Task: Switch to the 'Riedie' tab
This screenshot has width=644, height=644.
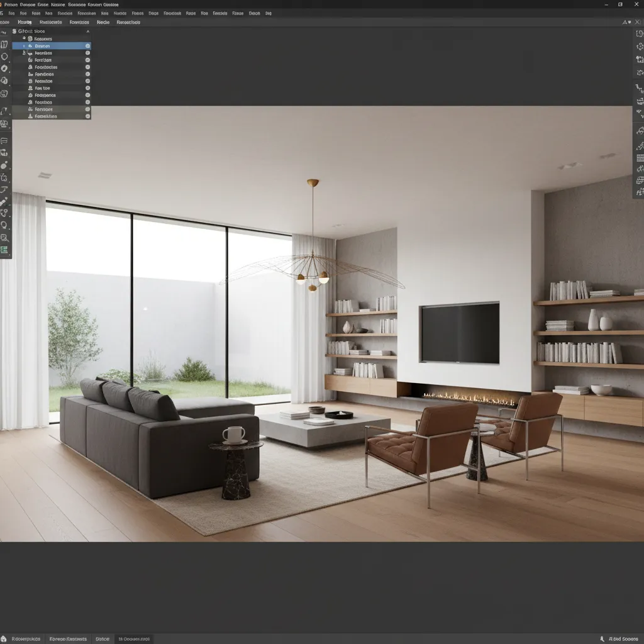Action: [103, 22]
